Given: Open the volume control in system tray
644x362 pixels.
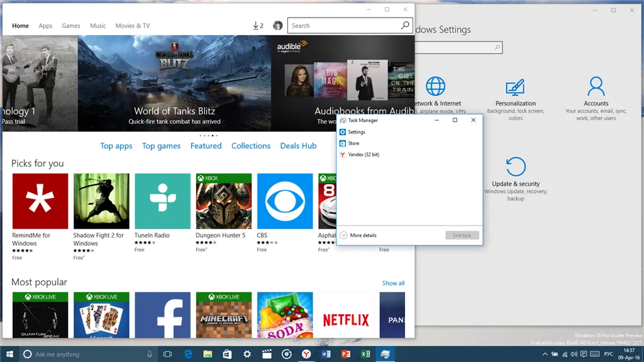Looking at the screenshot, I should [x=574, y=354].
